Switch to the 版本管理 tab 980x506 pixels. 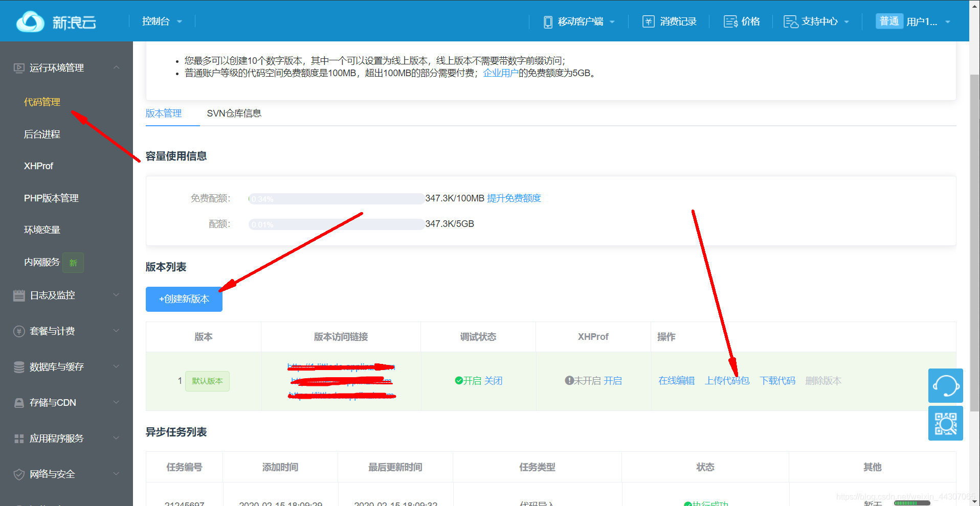164,113
